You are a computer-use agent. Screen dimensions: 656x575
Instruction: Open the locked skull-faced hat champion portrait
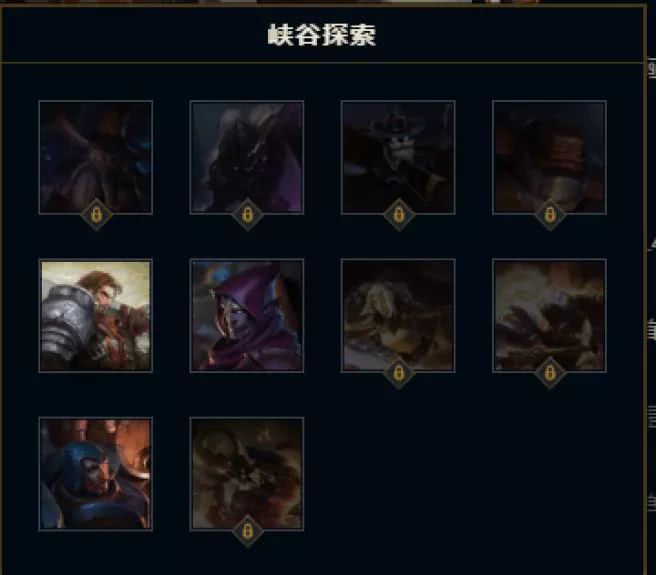[398, 157]
